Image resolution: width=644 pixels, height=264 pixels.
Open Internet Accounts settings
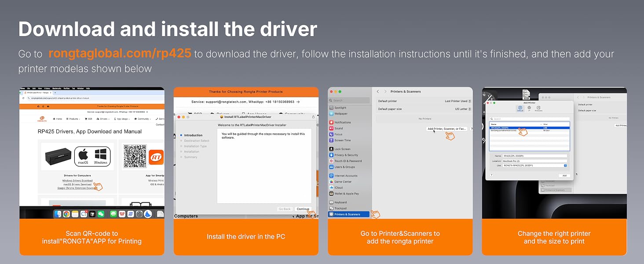pos(343,176)
